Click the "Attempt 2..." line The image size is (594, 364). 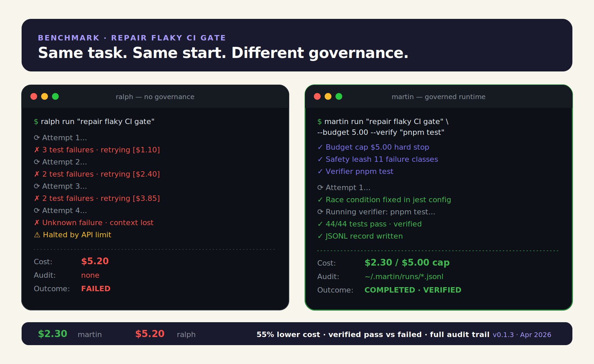[60, 162]
